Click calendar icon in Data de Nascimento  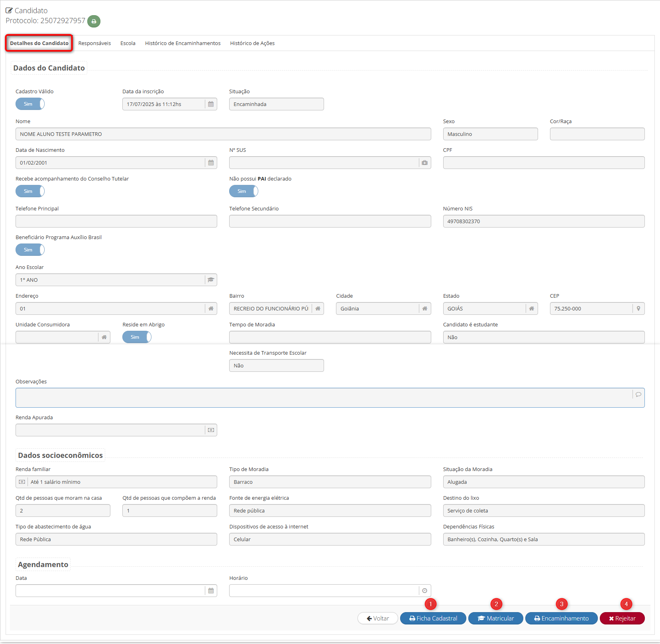tap(211, 163)
